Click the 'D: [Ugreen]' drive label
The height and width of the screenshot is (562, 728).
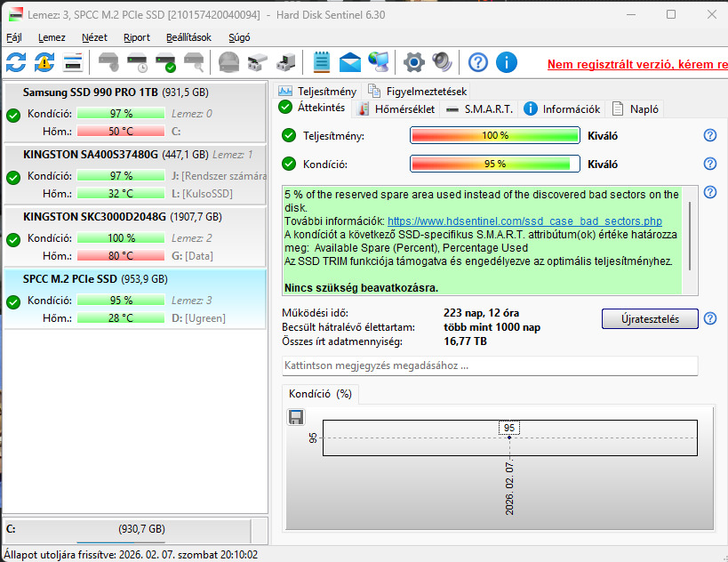coord(198,318)
